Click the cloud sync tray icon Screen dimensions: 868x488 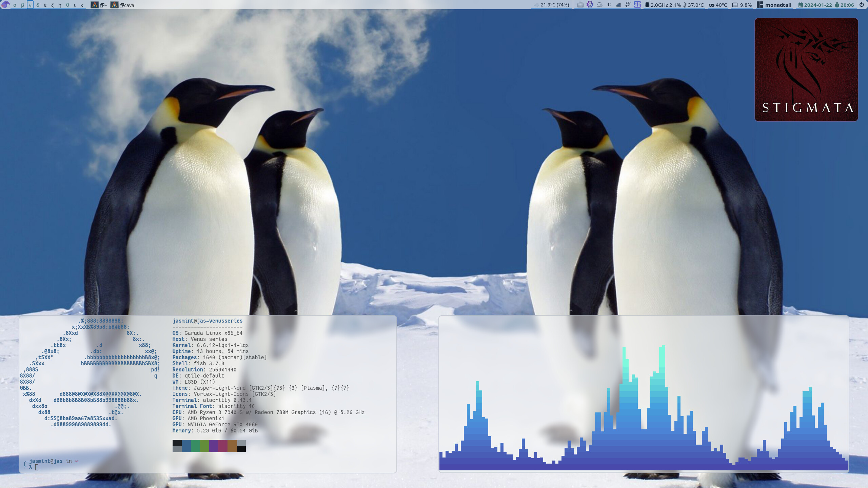point(599,5)
